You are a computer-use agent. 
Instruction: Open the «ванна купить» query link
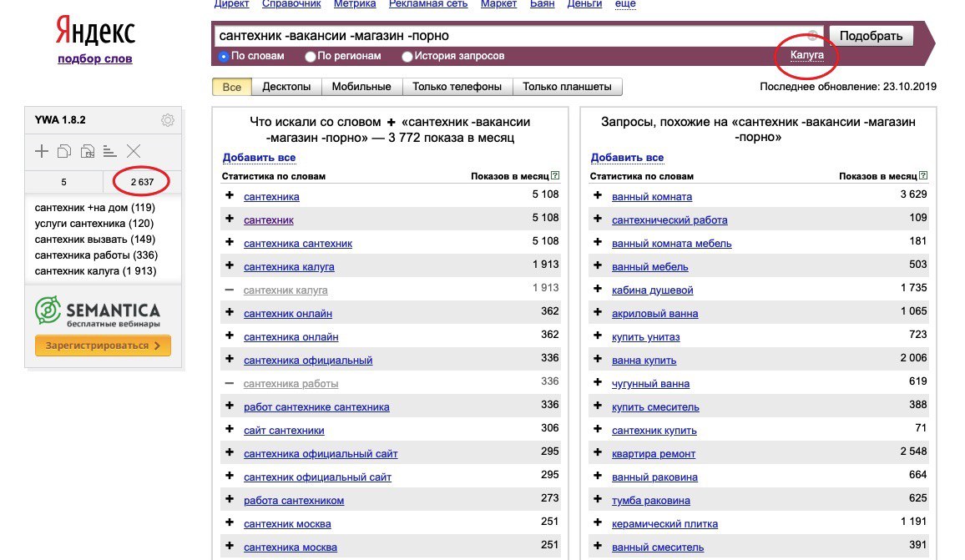(644, 360)
